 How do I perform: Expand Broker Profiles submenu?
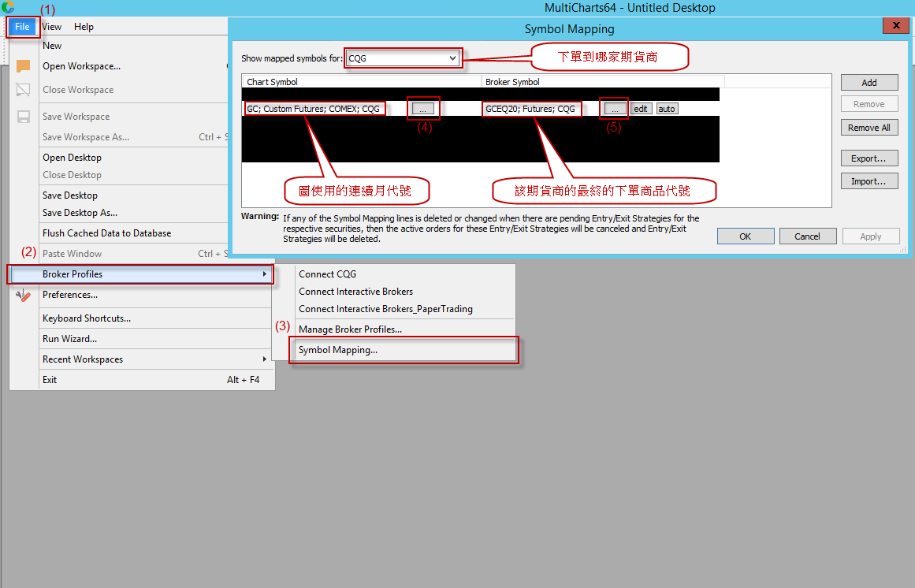(140, 274)
